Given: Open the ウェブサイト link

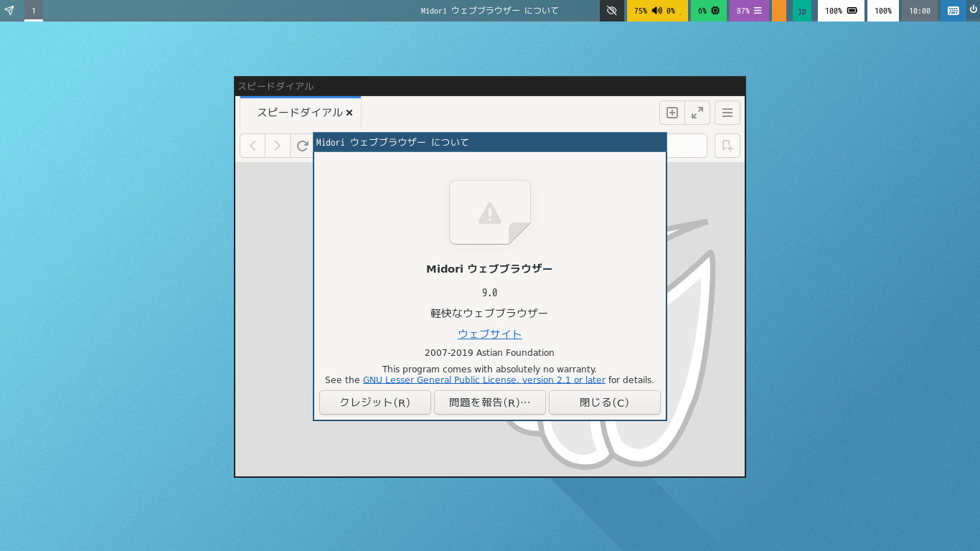Looking at the screenshot, I should coord(490,334).
